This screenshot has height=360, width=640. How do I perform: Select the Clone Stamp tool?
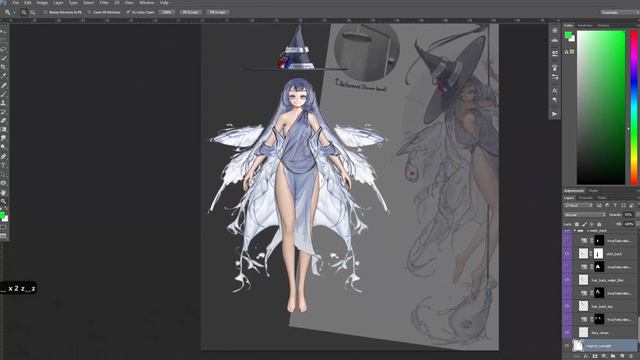pyautogui.click(x=4, y=103)
